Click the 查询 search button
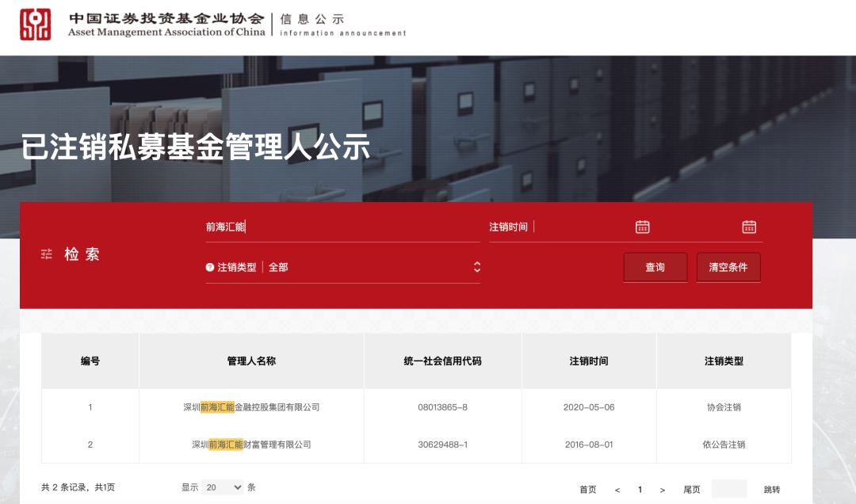The width and height of the screenshot is (856, 504). [655, 267]
